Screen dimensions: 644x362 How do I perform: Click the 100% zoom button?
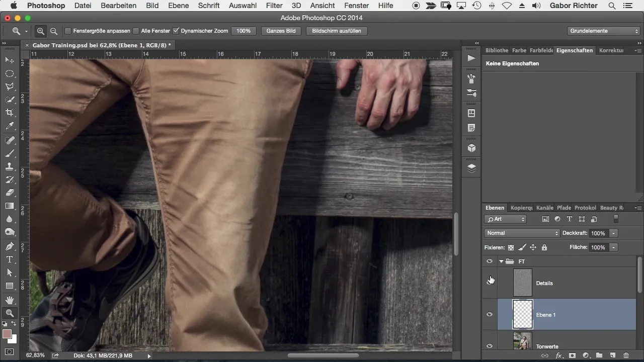click(244, 31)
